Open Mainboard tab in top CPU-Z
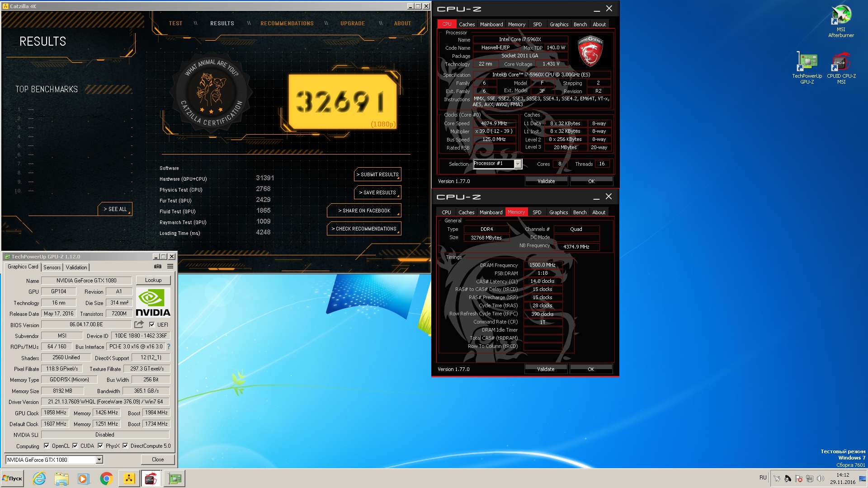 click(491, 24)
